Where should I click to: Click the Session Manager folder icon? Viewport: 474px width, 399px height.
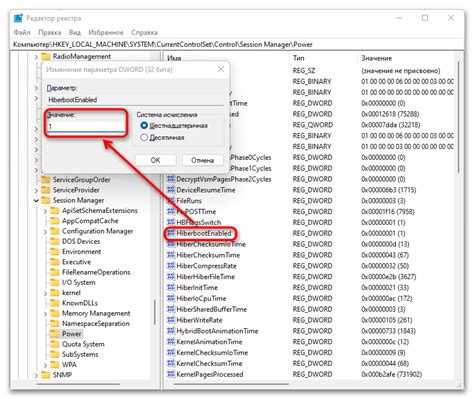(x=46, y=200)
